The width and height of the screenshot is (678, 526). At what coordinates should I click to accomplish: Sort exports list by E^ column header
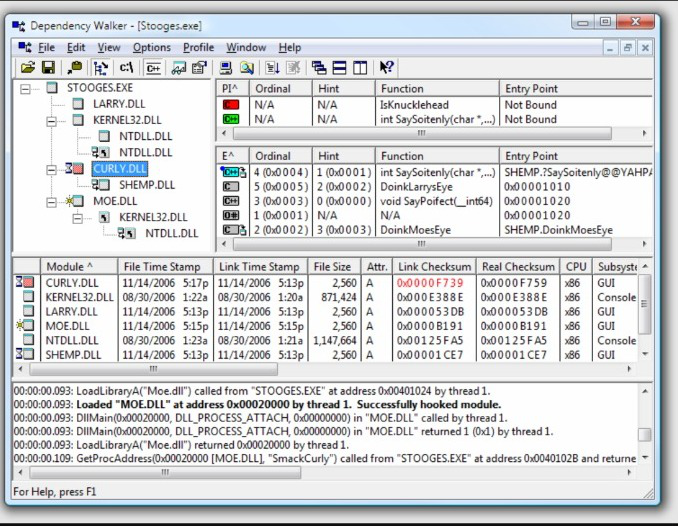(233, 156)
